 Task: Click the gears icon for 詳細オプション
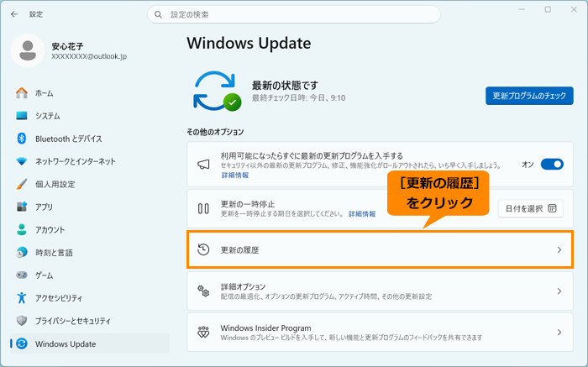pos(203,291)
